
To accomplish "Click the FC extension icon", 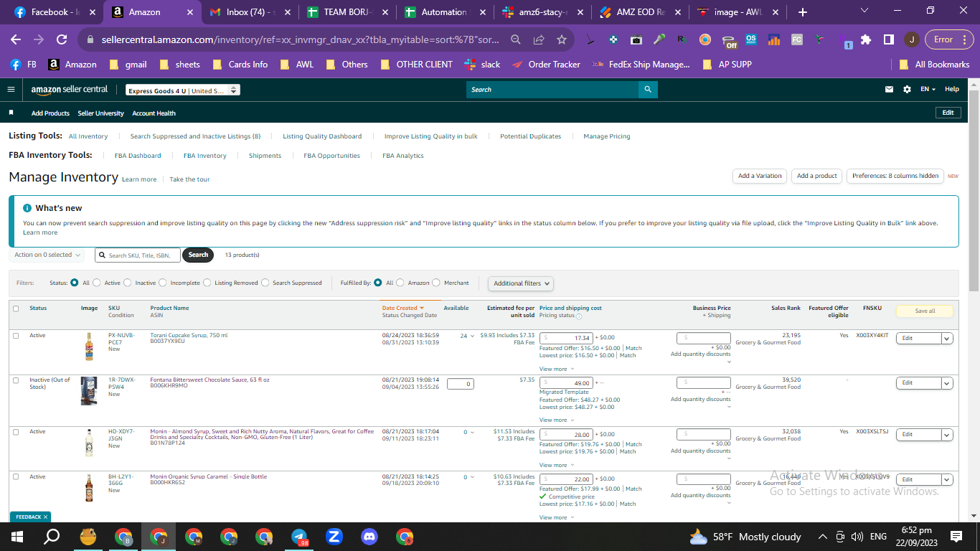I will pos(797,40).
